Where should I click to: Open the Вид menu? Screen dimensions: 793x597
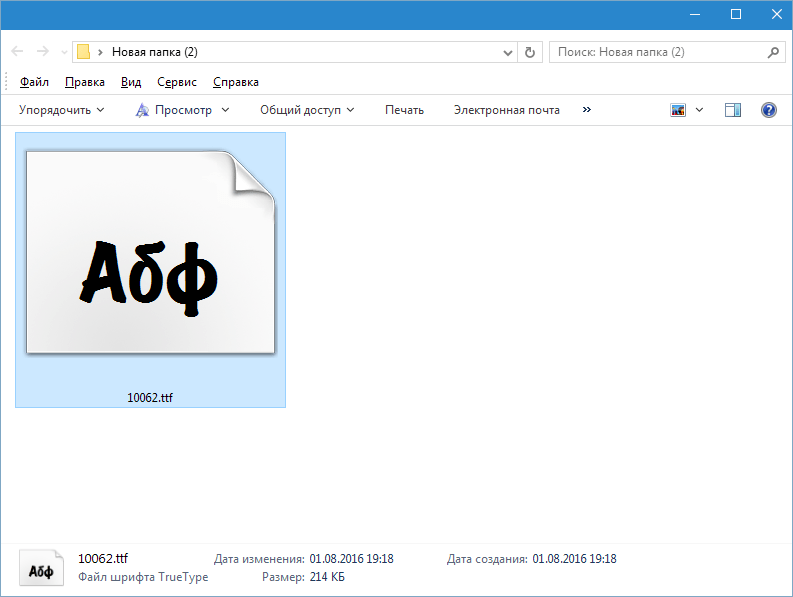130,82
